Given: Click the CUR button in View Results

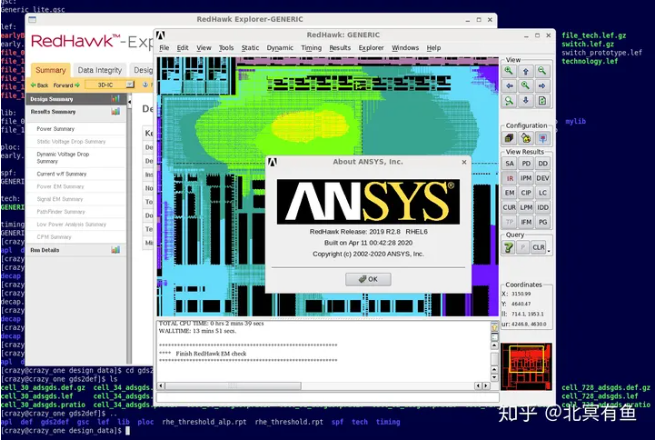Looking at the screenshot, I should pyautogui.click(x=509, y=208).
